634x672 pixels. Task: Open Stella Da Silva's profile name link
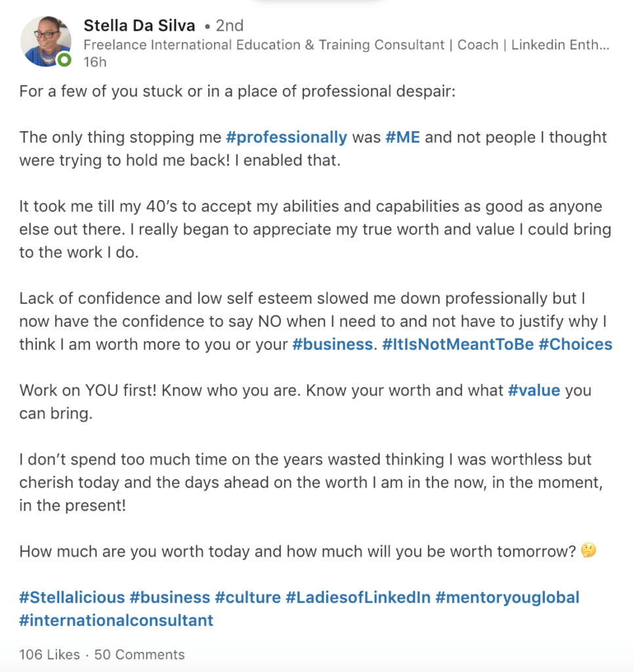139,26
